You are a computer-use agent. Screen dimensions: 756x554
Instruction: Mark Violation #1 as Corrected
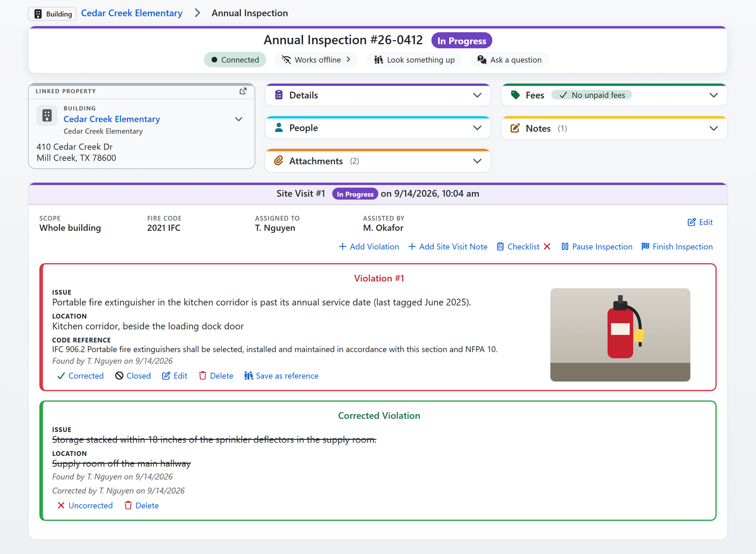80,376
